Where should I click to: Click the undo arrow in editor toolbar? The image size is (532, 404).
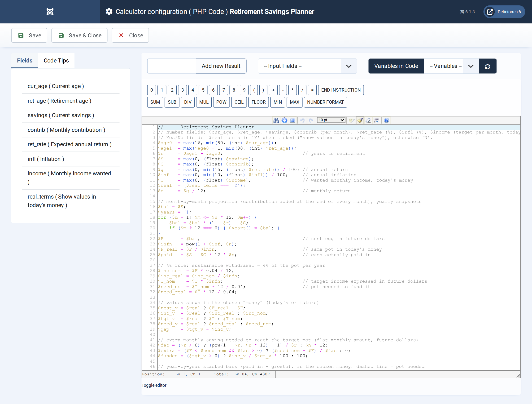click(x=303, y=120)
